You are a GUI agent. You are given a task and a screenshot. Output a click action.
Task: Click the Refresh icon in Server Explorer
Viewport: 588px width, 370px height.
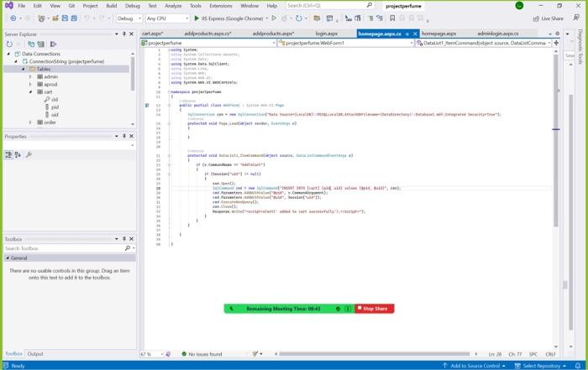[9, 44]
